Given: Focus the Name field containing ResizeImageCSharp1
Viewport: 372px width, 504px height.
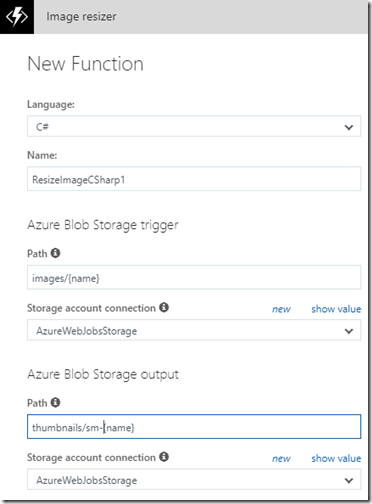Looking at the screenshot, I should tap(194, 179).
